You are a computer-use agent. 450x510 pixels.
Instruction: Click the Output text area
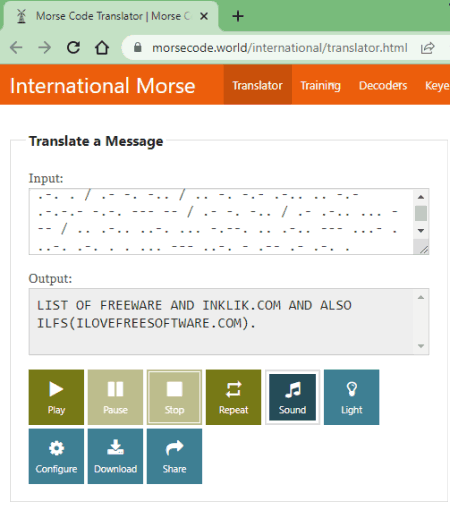[221, 321]
